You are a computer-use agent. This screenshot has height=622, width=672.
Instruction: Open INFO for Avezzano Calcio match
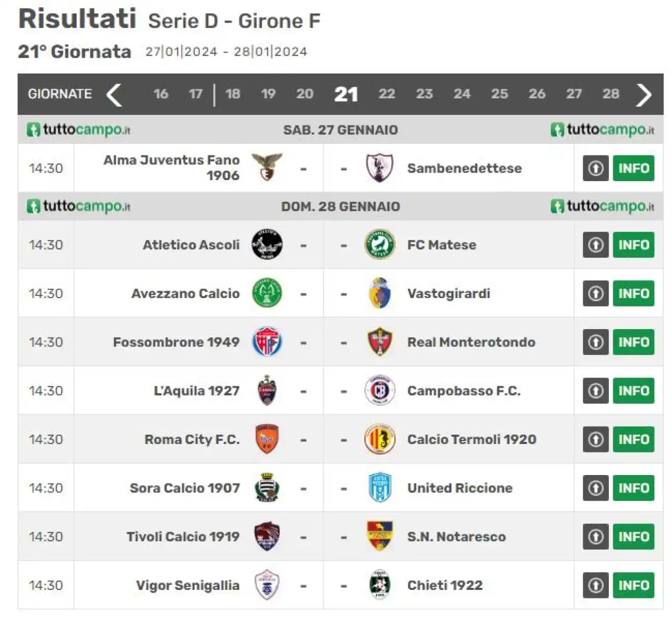point(634,293)
